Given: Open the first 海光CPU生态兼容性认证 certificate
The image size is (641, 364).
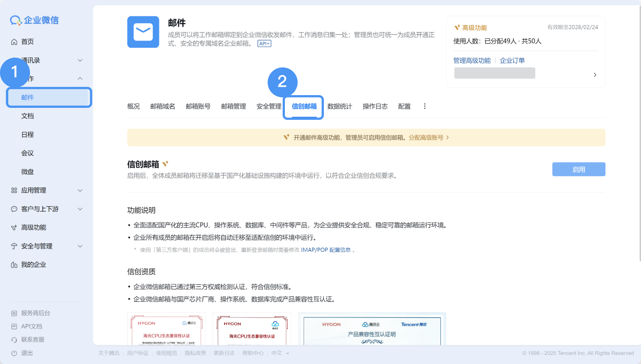Looking at the screenshot, I should pos(166,329).
